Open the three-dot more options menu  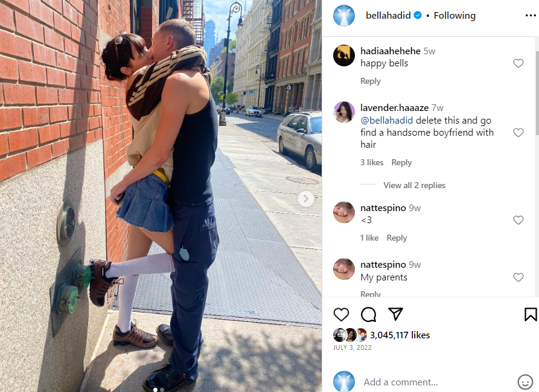tap(531, 16)
